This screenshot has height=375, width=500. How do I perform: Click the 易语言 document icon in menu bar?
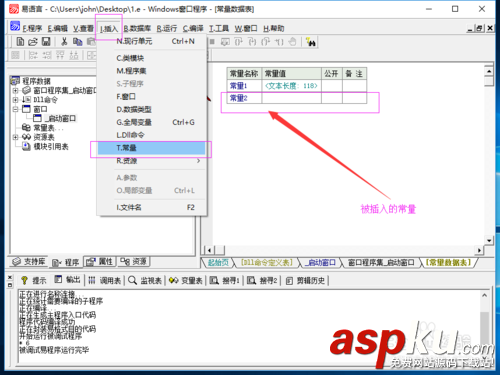pyautogui.click(x=15, y=26)
